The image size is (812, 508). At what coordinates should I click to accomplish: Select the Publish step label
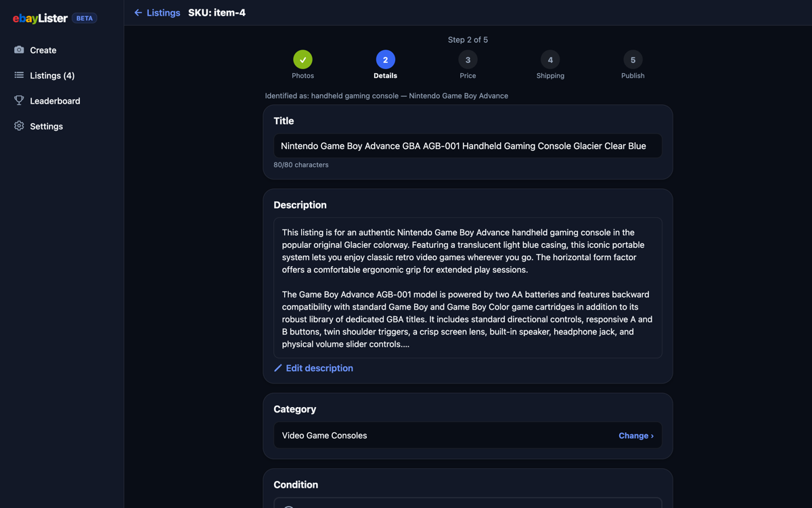[x=633, y=76]
